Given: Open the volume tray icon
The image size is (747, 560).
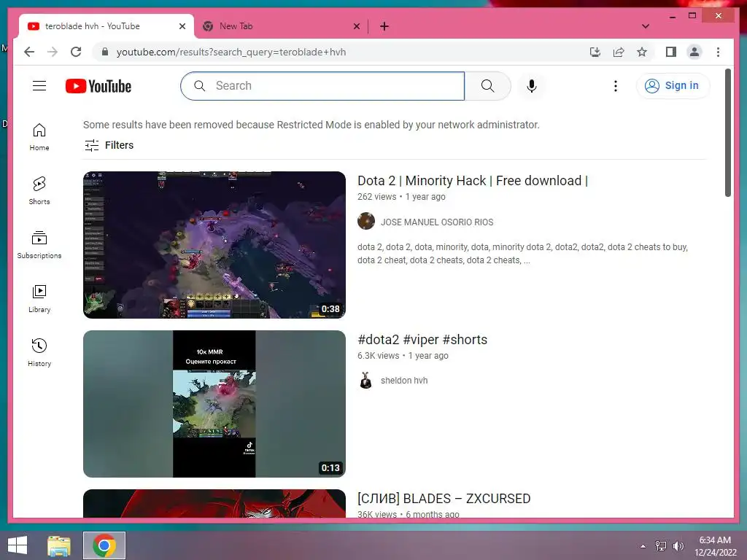Looking at the screenshot, I should (x=678, y=546).
